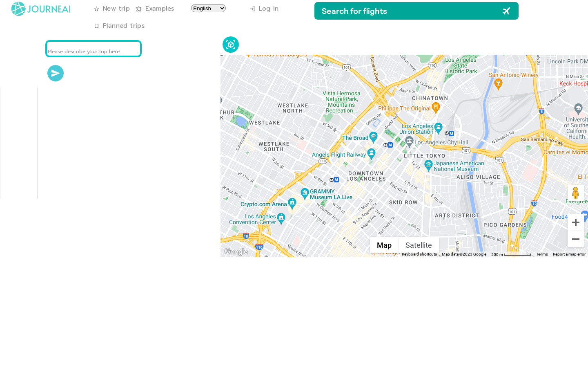Screen dimensions: 588x368
Task: Click Los Angeles City Hall marker
Action: [409, 141]
